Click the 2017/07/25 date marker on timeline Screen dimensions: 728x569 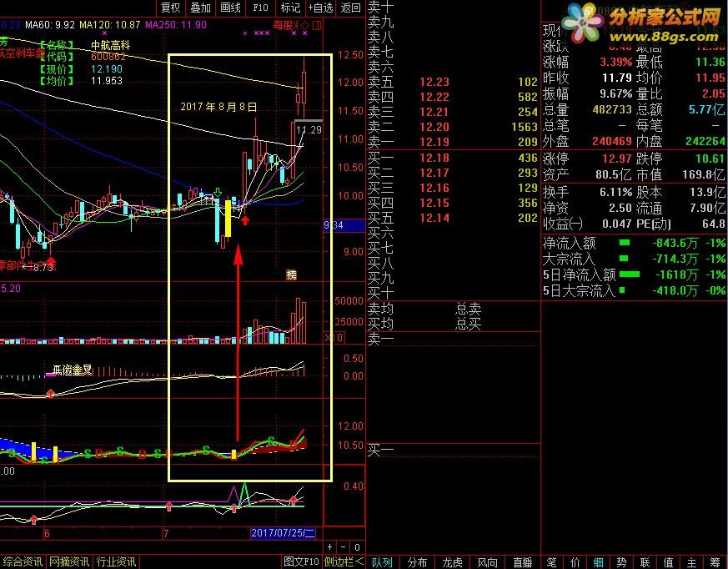pos(283,533)
